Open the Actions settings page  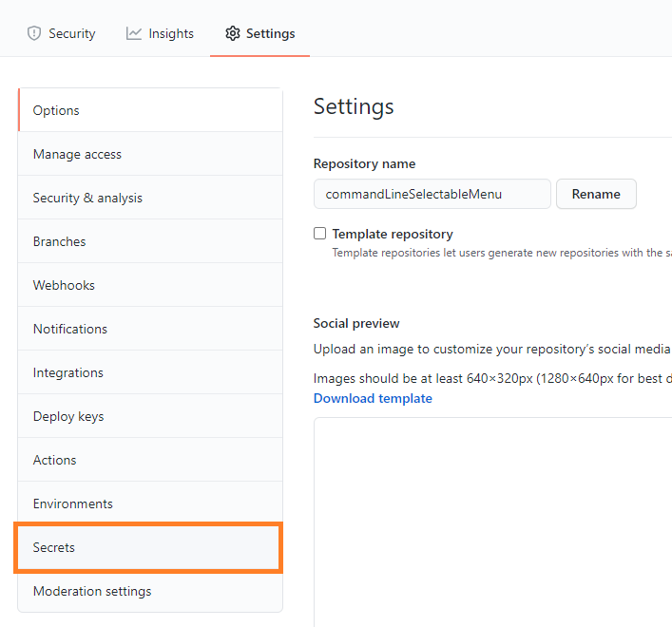click(54, 460)
